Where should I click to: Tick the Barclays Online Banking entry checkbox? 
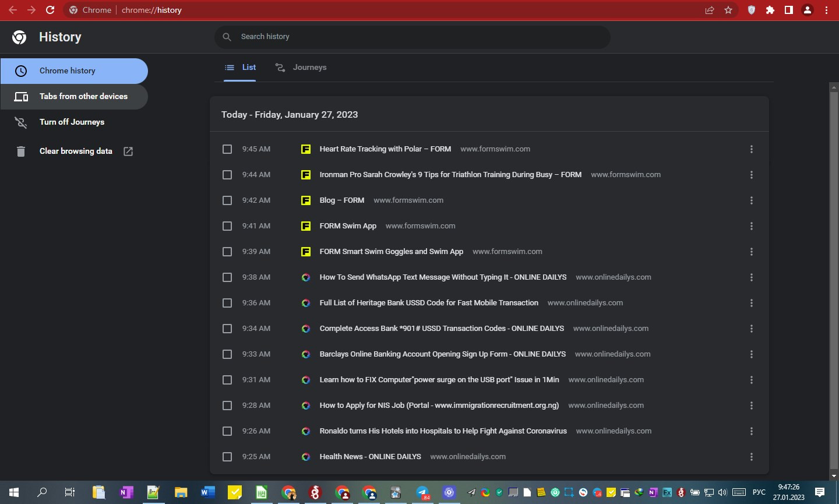click(x=227, y=354)
